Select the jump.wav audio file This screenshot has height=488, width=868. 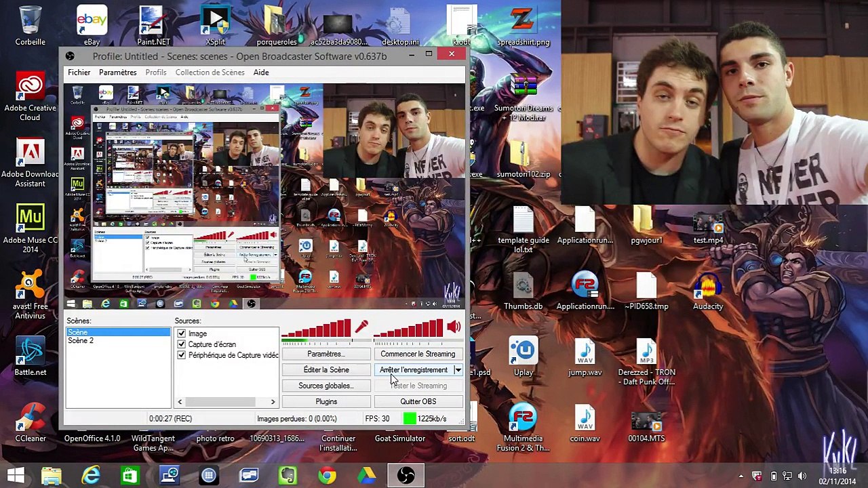pyautogui.click(x=585, y=357)
